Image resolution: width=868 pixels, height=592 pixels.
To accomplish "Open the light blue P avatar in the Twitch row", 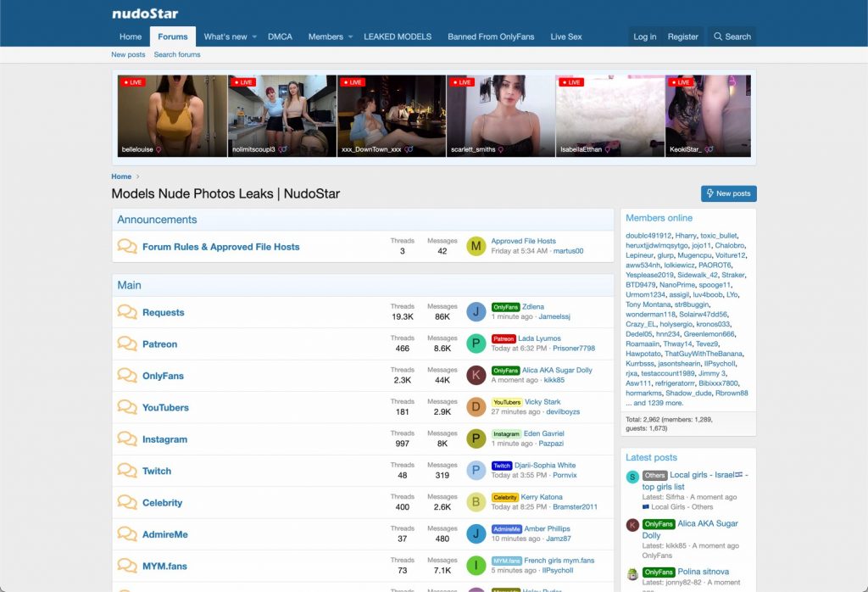I will 476,470.
